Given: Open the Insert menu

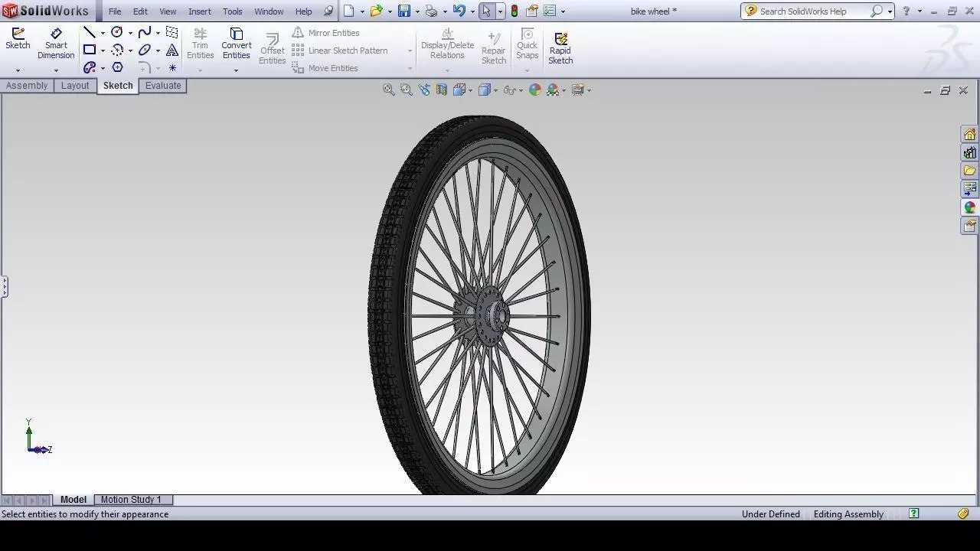Looking at the screenshot, I should [200, 11].
